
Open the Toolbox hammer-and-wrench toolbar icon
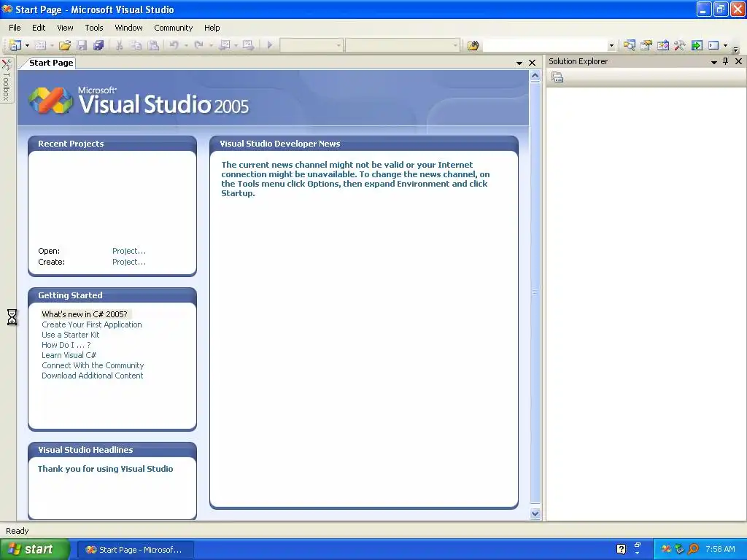pyautogui.click(x=679, y=45)
